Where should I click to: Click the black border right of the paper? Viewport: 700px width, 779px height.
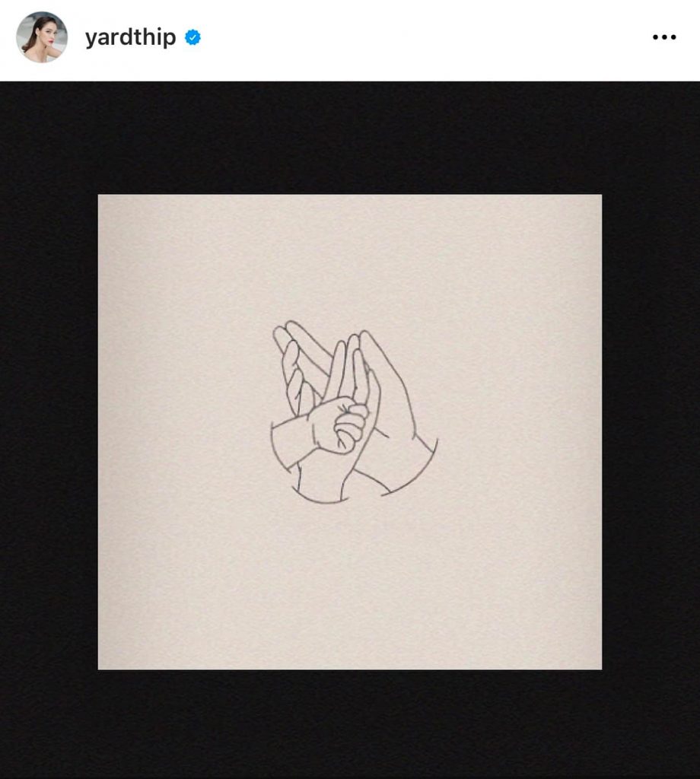tap(651, 431)
